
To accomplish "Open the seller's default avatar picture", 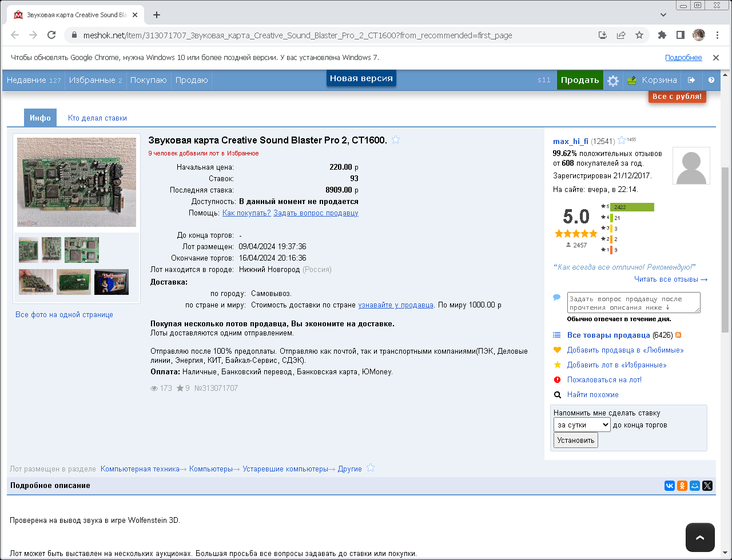I will (691, 166).
